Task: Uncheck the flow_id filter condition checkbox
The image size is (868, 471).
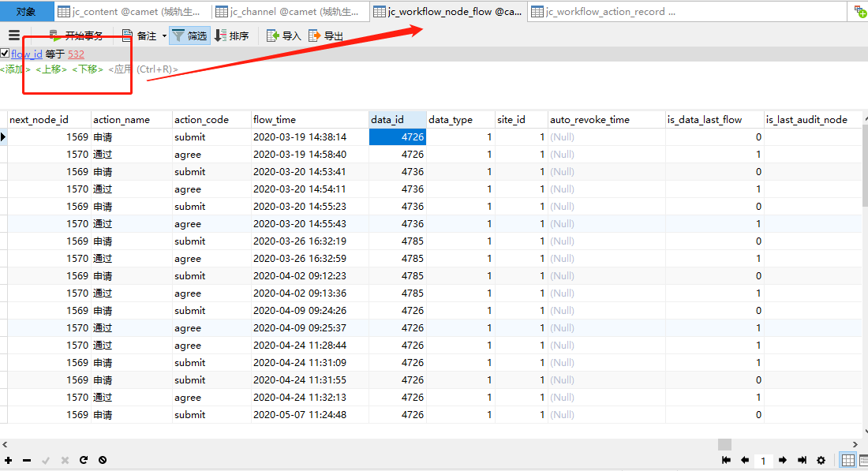Action: coord(5,54)
